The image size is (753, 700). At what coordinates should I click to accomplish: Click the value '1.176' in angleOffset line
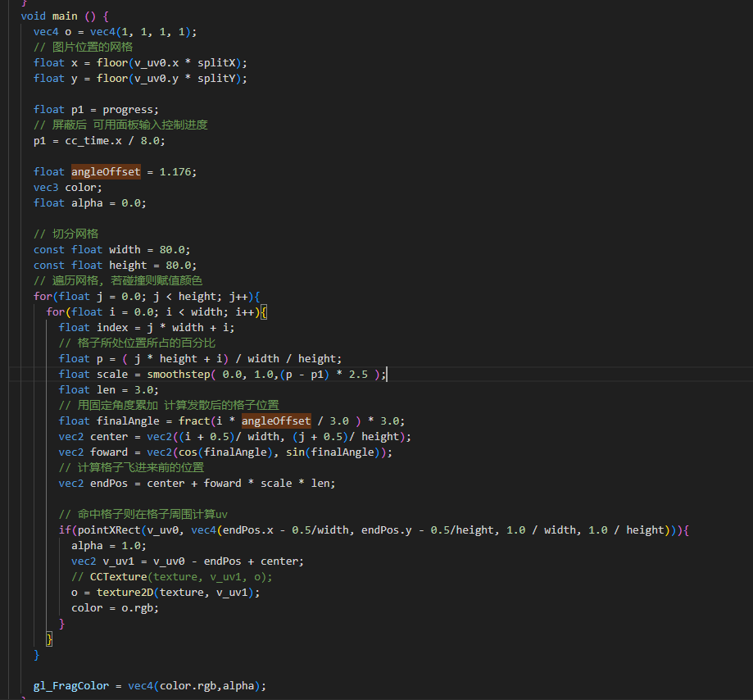pyautogui.click(x=175, y=172)
